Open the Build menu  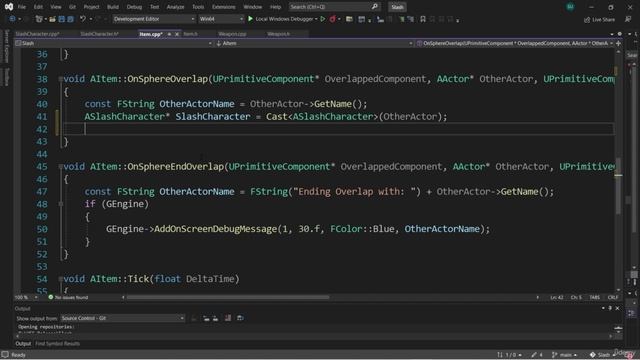pos(113,7)
